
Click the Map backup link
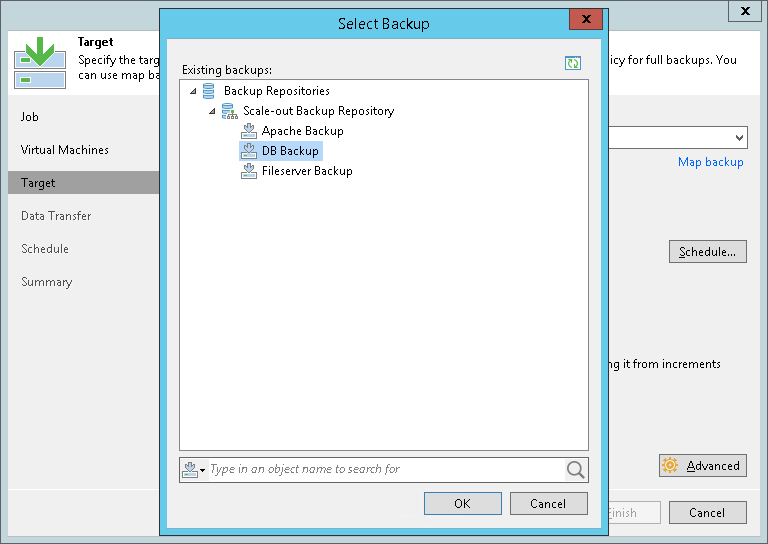[710, 162]
